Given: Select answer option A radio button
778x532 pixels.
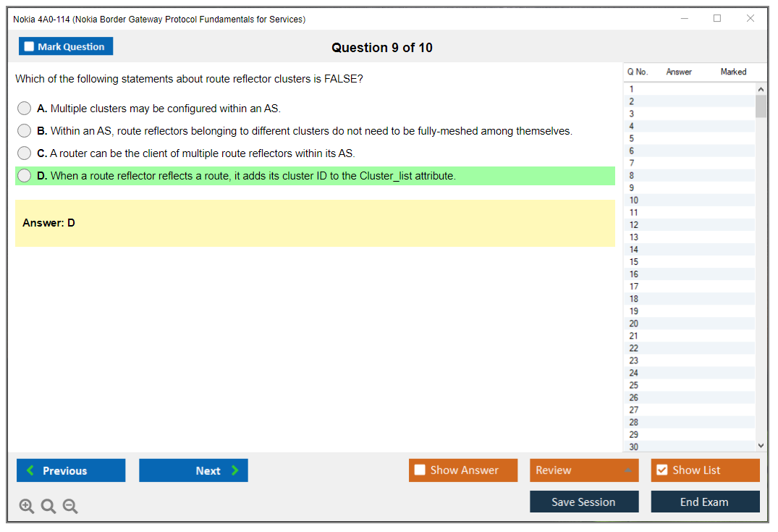Looking at the screenshot, I should point(25,109).
